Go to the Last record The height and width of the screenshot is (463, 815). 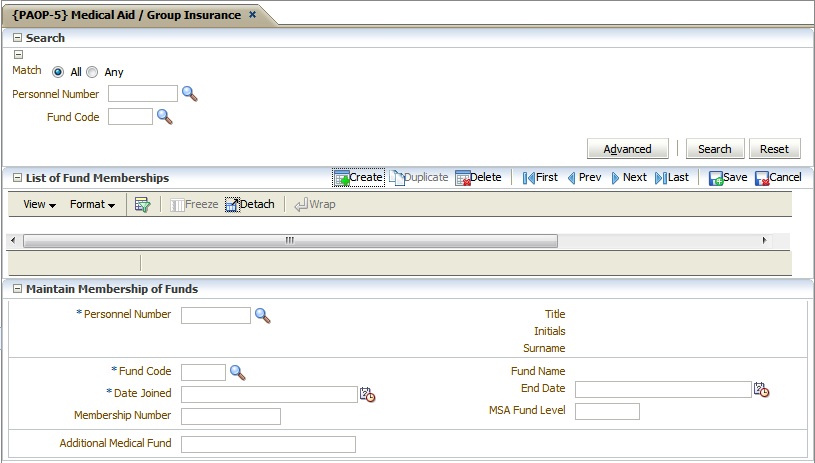tap(672, 177)
